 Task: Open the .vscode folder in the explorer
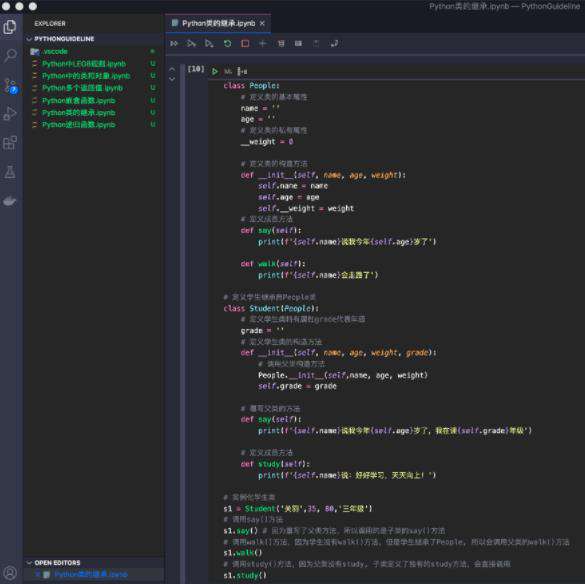click(x=55, y=51)
